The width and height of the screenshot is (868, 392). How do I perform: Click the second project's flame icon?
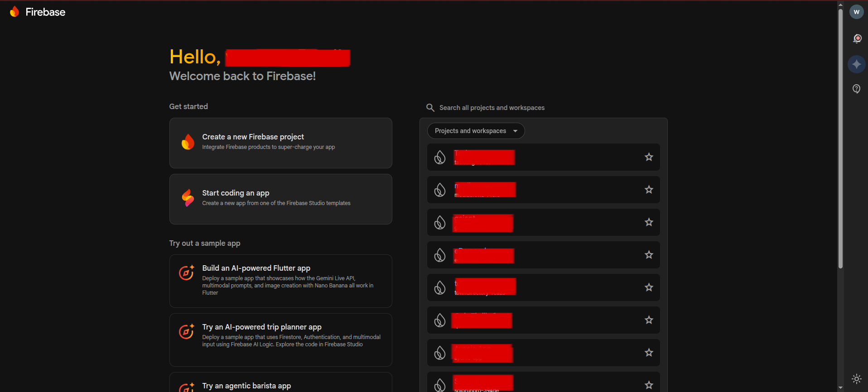tap(440, 190)
